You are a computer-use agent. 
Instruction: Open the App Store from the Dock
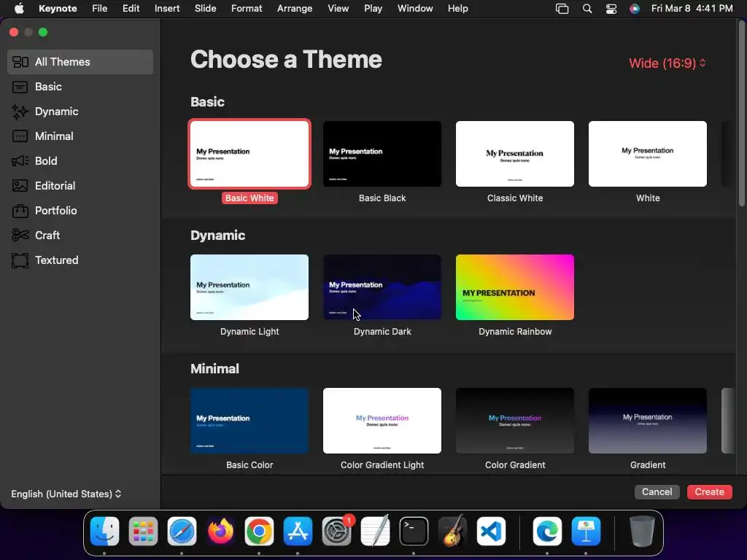click(298, 531)
